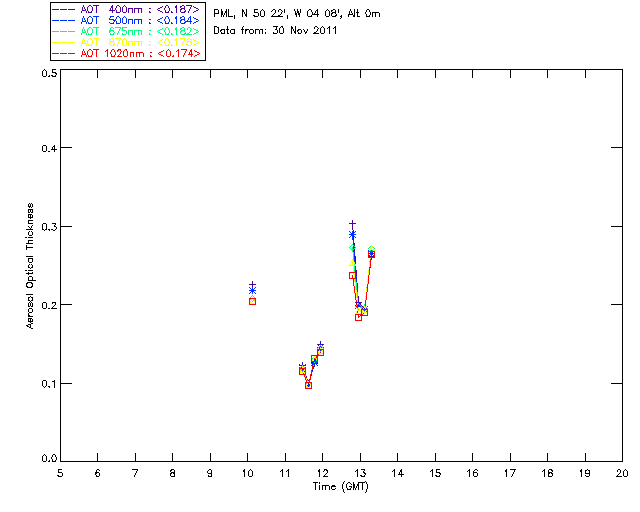Click the purple plus marker near 0.3

click(x=352, y=224)
